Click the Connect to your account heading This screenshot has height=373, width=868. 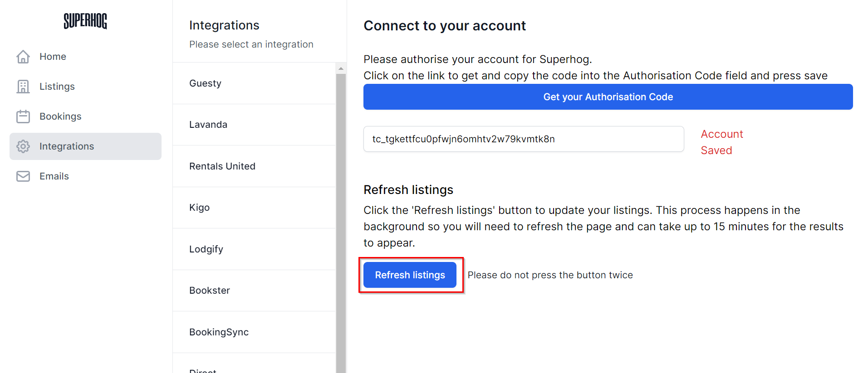tap(445, 26)
